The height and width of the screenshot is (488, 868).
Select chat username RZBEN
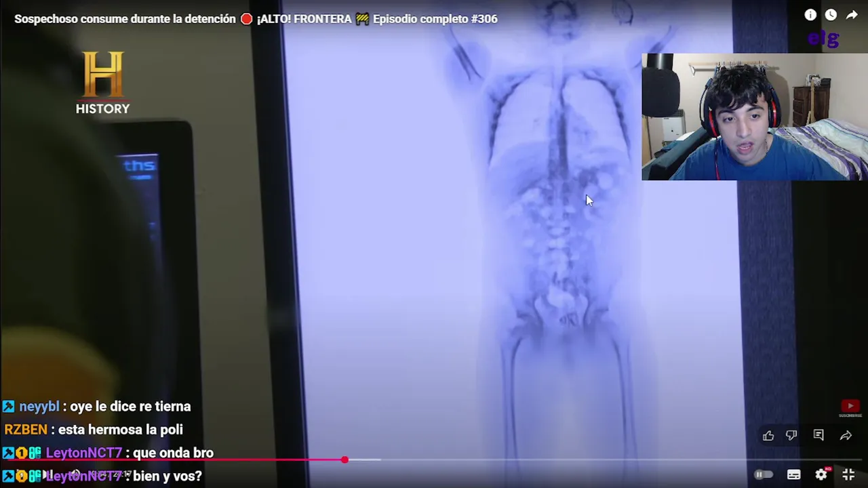click(26, 430)
